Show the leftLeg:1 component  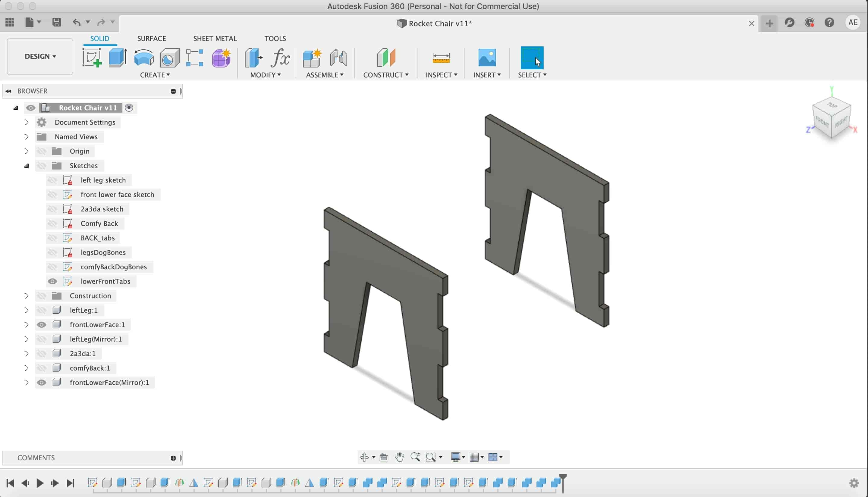pyautogui.click(x=41, y=310)
